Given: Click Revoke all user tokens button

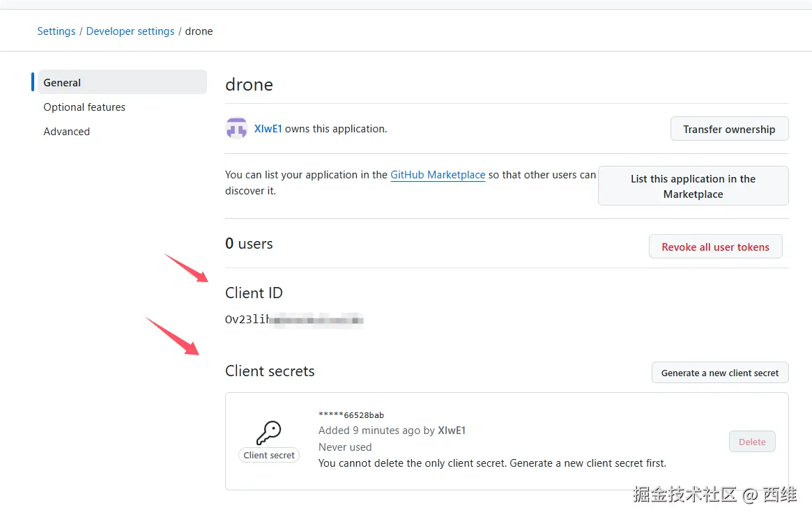Looking at the screenshot, I should (x=715, y=247).
